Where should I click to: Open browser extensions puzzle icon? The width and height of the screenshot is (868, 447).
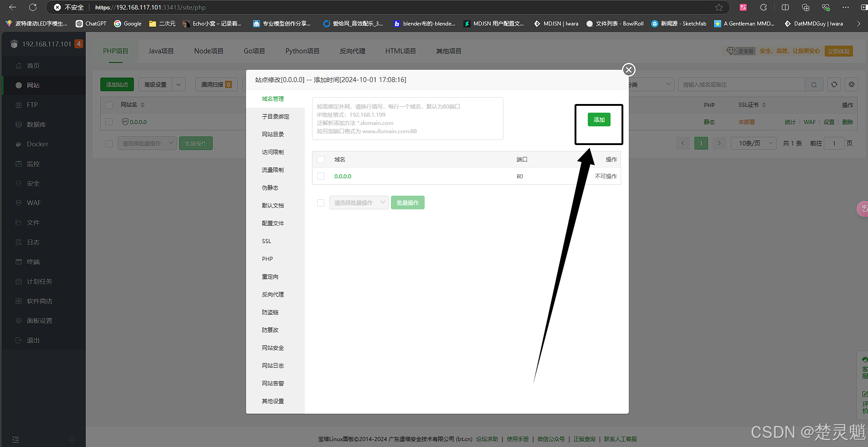[x=763, y=7]
